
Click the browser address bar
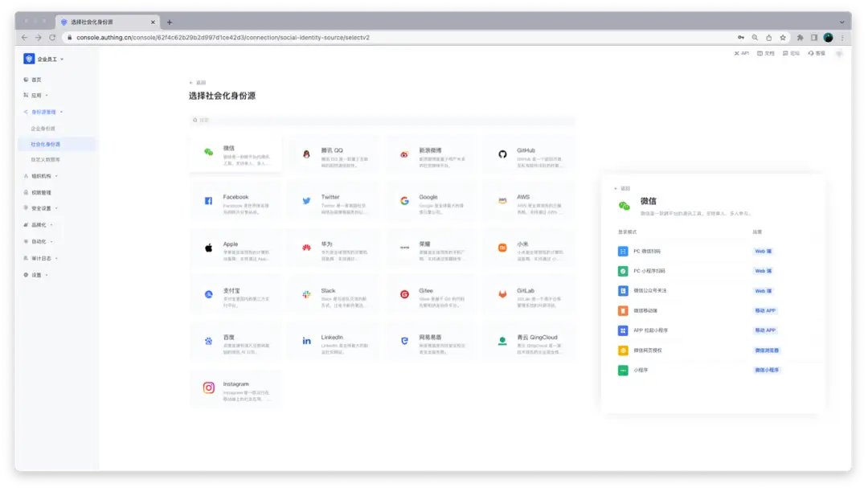(x=399, y=38)
